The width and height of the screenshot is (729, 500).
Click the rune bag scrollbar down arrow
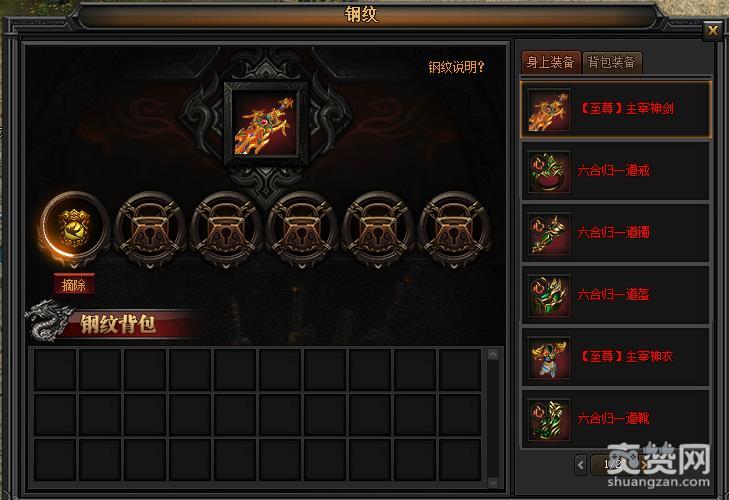tap(493, 482)
